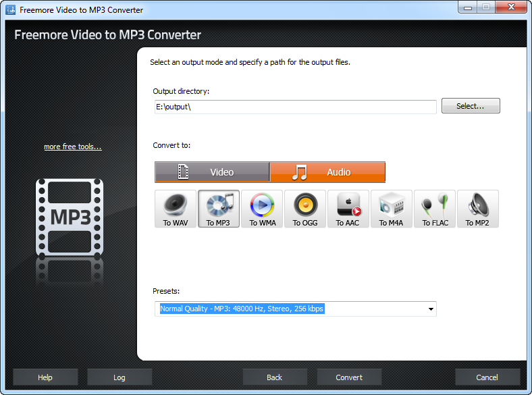This screenshot has height=395, width=532.
Task: Select the To OGG format icon
Action: tap(305, 209)
